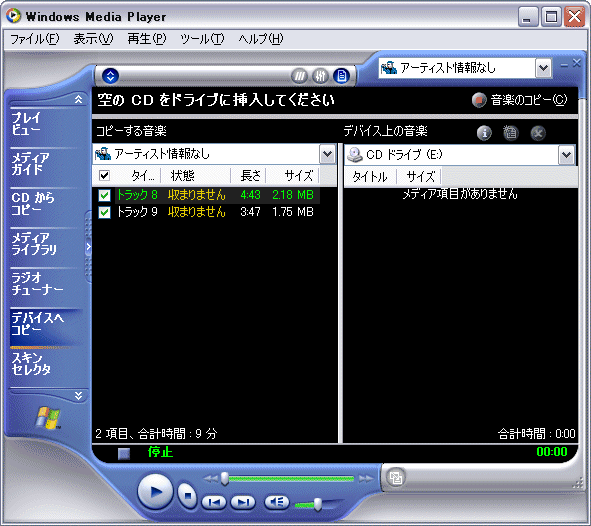Skip to next track button
The height and width of the screenshot is (526, 591).
click(243, 502)
